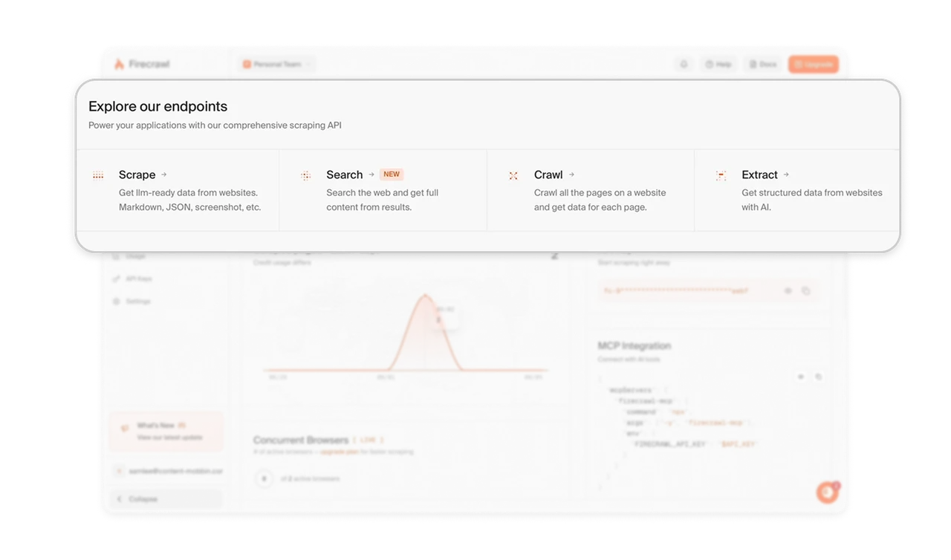Click the arrow beside Extract title
Screen dimensions: 951x560
tap(786, 175)
